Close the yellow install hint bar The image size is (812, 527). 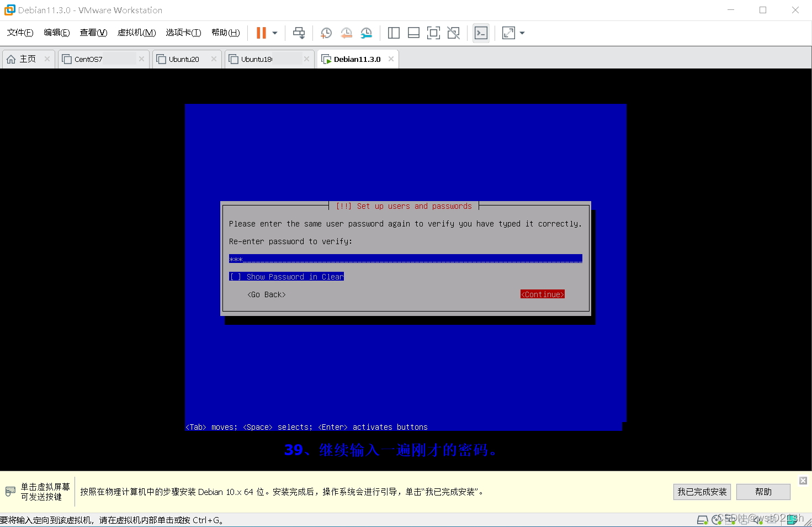click(x=803, y=481)
